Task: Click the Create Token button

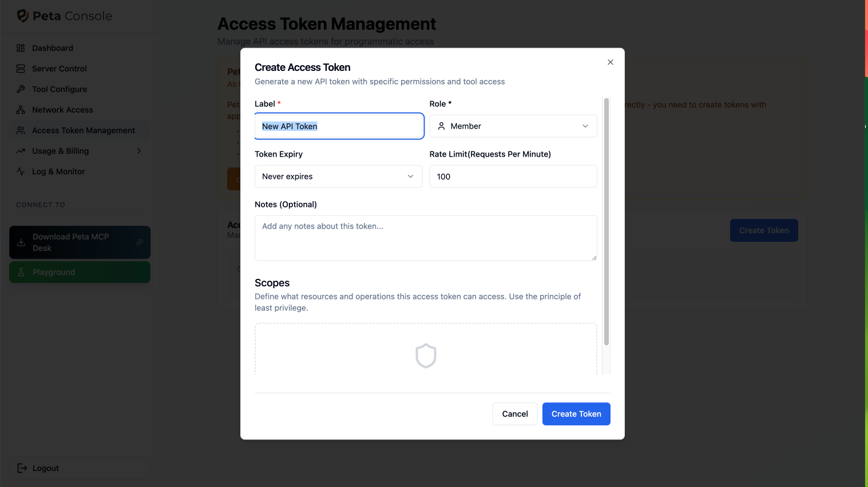Action: [576, 414]
